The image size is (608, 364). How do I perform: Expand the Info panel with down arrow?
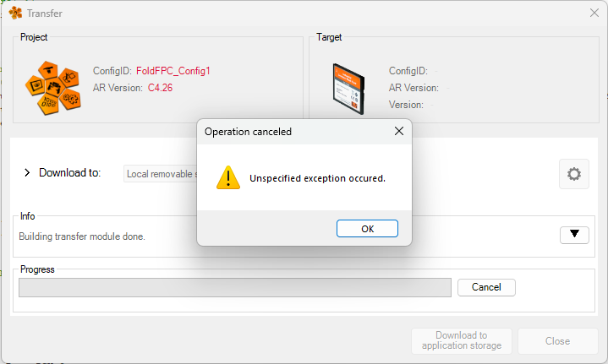pos(574,235)
